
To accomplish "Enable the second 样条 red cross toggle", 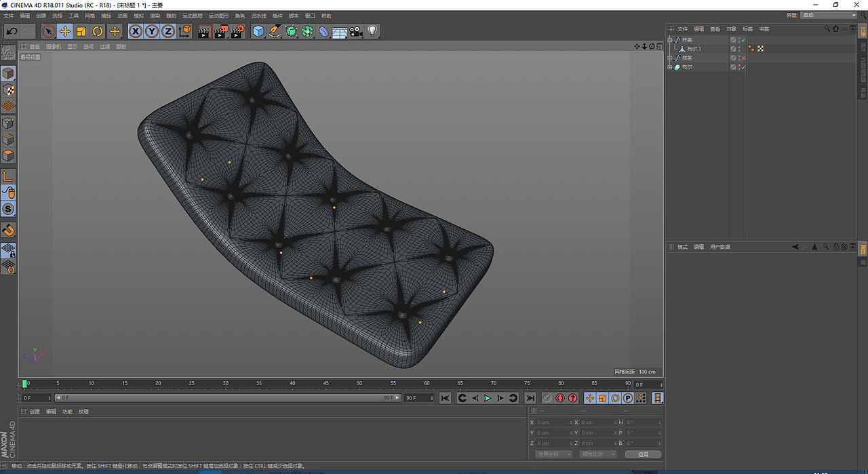I will point(744,58).
